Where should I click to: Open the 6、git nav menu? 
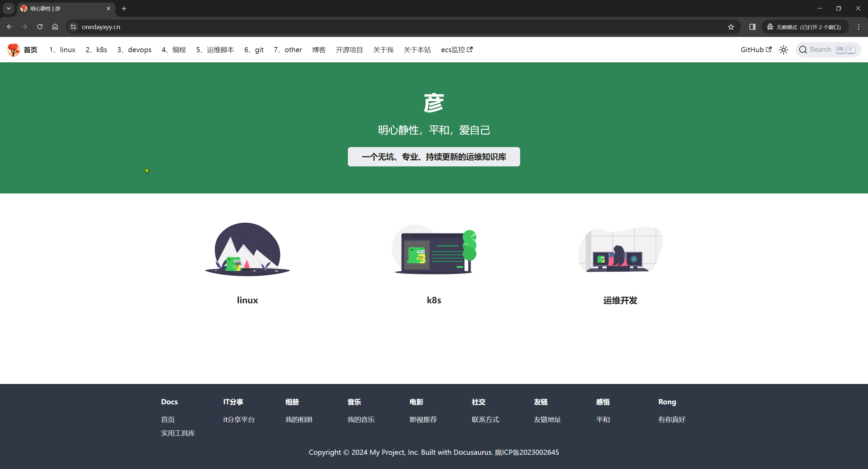[x=254, y=50]
